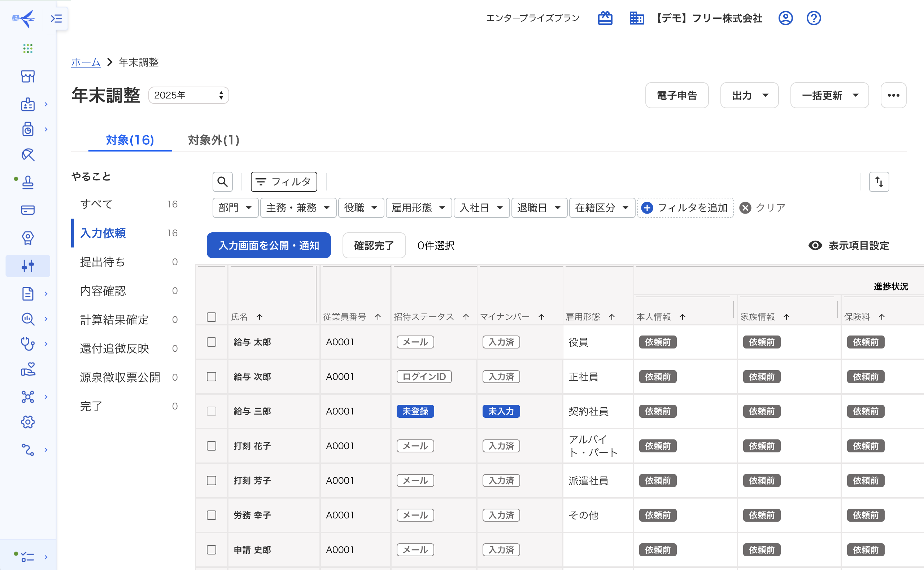Select 提出待ち in the task list
924x570 pixels.
coord(103,262)
